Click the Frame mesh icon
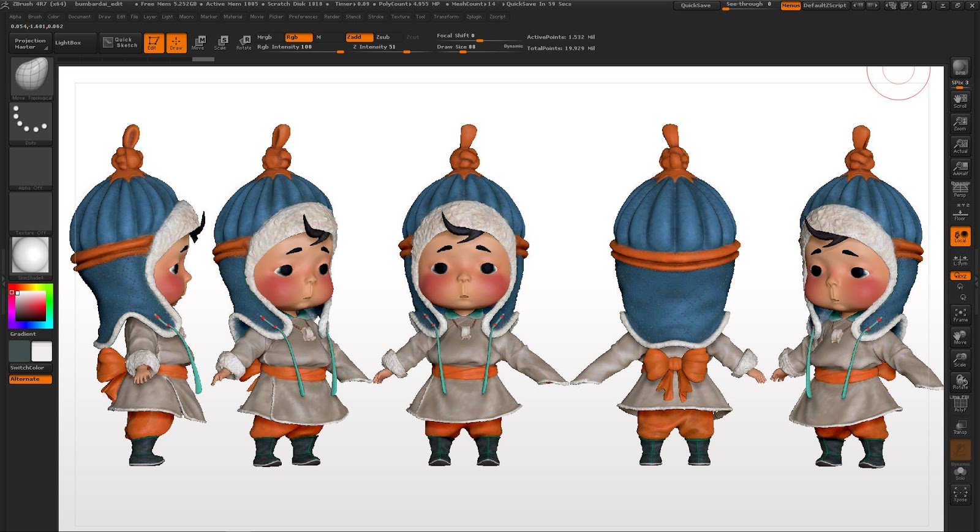Screen dimensions: 980x532 pyautogui.click(x=960, y=314)
